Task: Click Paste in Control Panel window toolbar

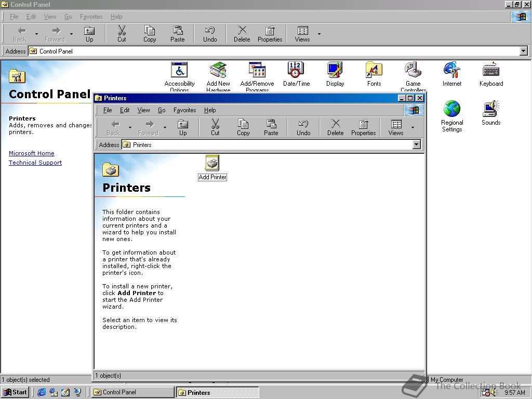Action: (178, 34)
